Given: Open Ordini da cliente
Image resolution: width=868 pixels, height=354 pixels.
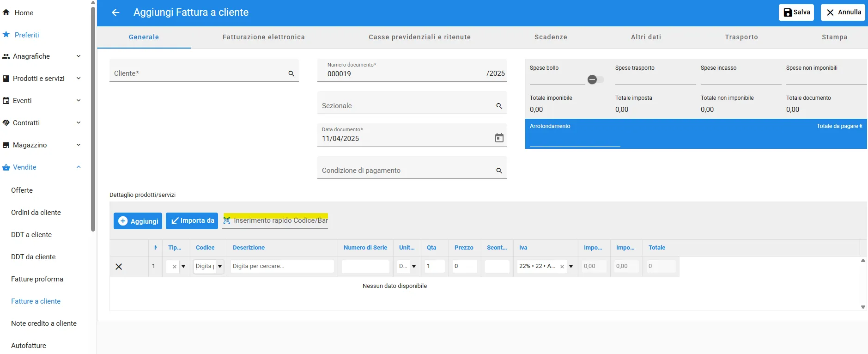Looking at the screenshot, I should [x=36, y=213].
